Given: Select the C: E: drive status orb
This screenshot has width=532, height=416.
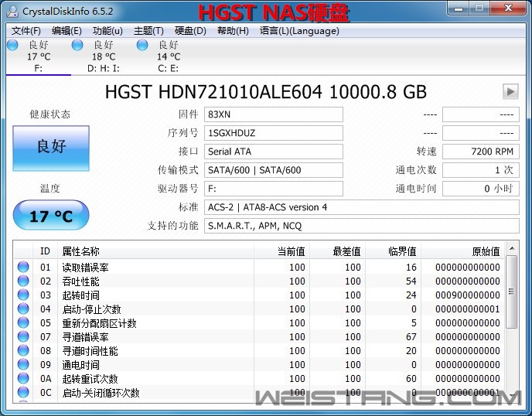Looking at the screenshot, I should pos(142,45).
